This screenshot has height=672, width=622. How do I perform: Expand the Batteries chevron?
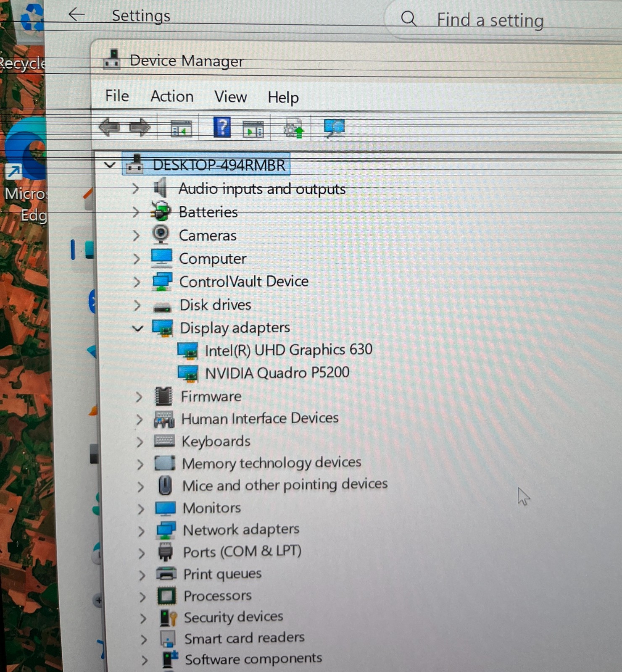click(x=135, y=212)
